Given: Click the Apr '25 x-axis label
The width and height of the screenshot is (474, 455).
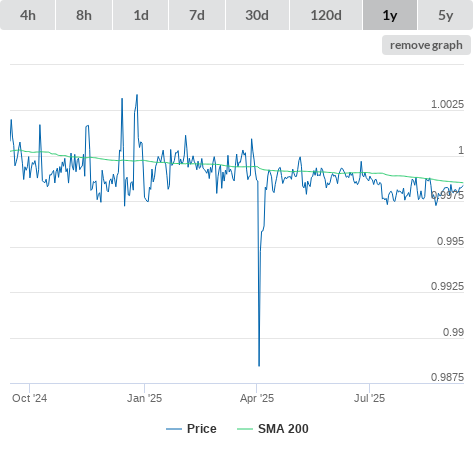Looking at the screenshot, I should (257, 398).
